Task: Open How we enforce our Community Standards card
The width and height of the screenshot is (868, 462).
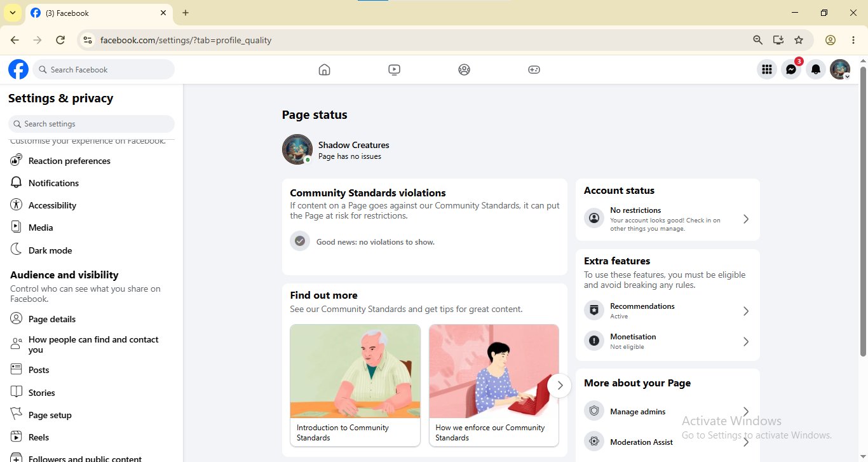Action: (494, 385)
